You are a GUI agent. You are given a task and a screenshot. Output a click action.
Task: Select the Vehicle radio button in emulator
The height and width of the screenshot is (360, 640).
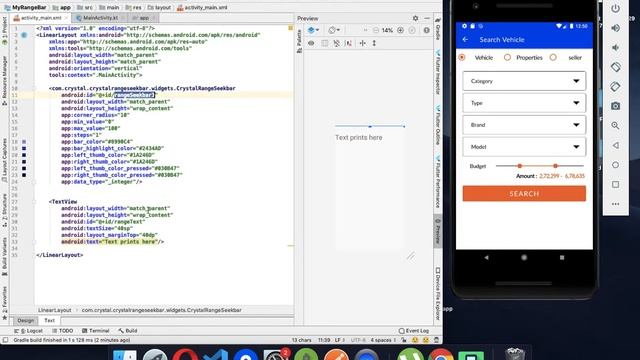point(462,58)
